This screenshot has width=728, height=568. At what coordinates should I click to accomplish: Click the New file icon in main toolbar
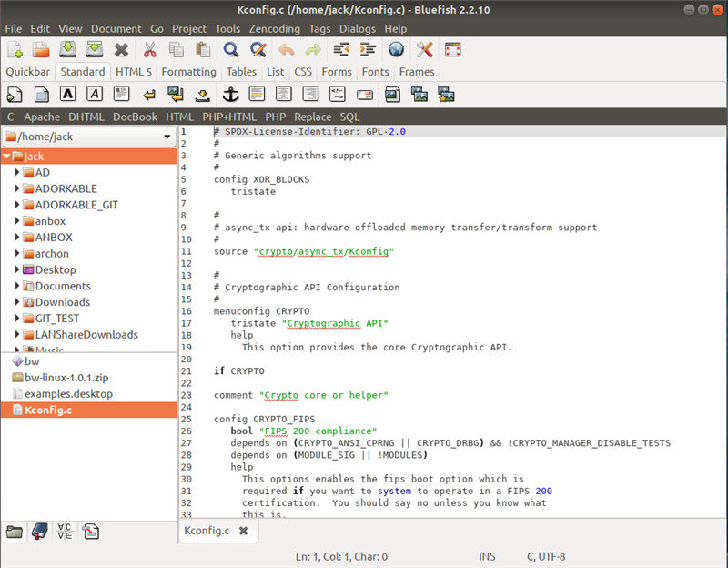(x=15, y=49)
